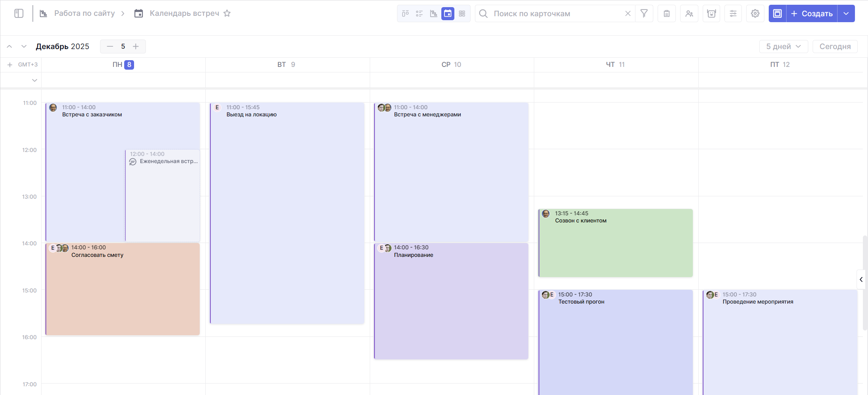Switch to the list view icon
This screenshot has width=868, height=395.
pyautogui.click(x=419, y=13)
